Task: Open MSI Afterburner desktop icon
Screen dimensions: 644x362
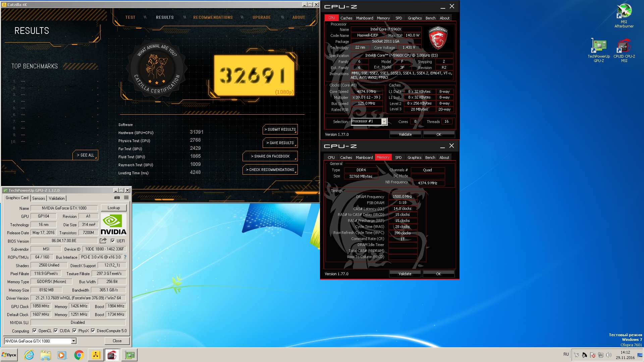Action: [x=624, y=15]
